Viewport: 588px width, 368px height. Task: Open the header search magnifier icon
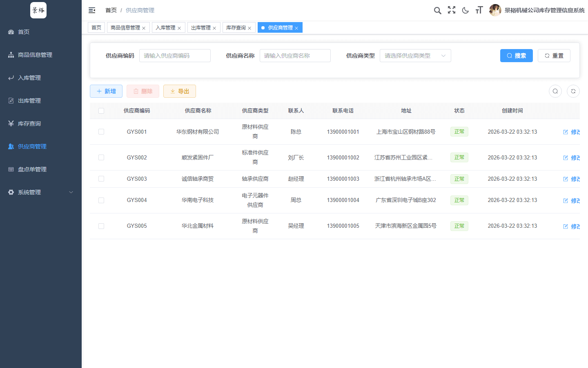pyautogui.click(x=437, y=10)
